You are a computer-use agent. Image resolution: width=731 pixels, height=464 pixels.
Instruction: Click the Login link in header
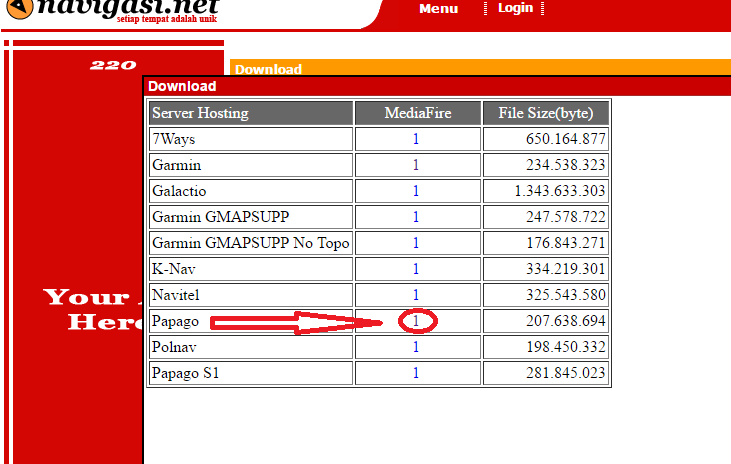pyautogui.click(x=515, y=8)
